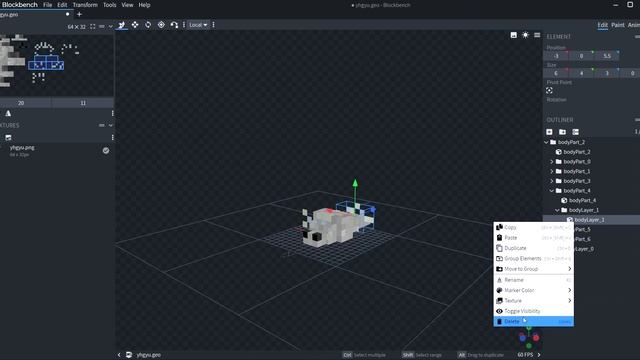640x360 pixels.
Task: Select the Vertex Snap tool icon
Action: [174, 25]
